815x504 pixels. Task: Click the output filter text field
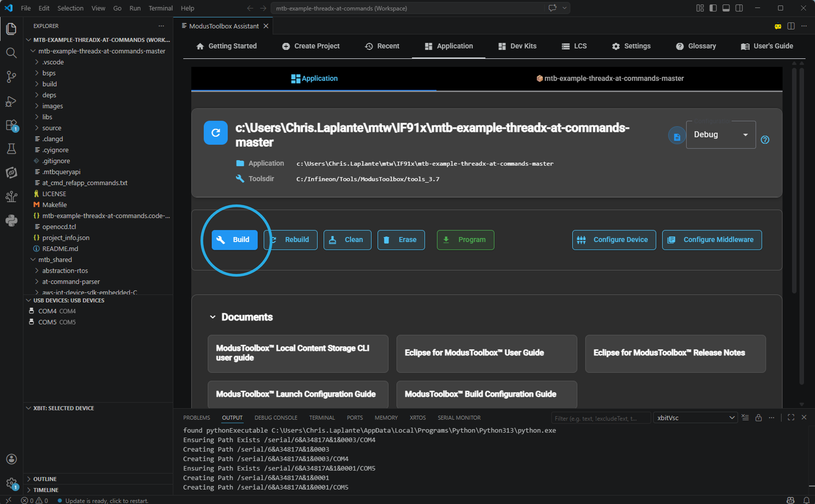[601, 418]
